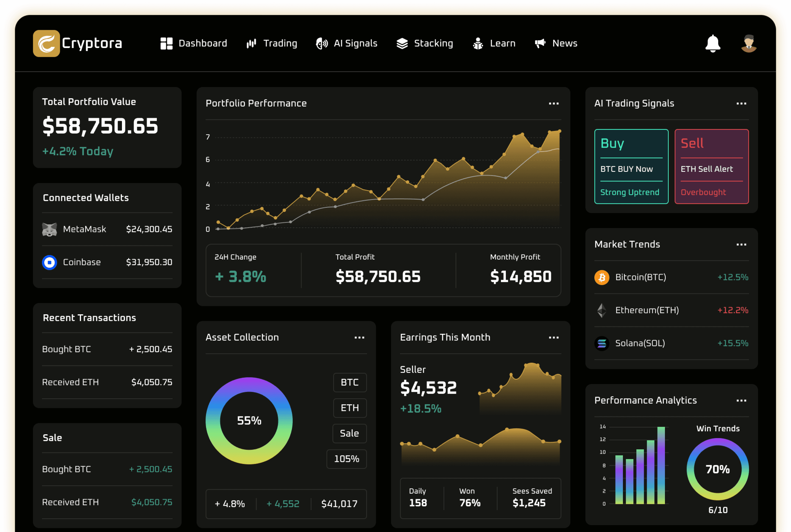Go to Trading menu item
Image resolution: width=791 pixels, height=532 pixels.
272,43
